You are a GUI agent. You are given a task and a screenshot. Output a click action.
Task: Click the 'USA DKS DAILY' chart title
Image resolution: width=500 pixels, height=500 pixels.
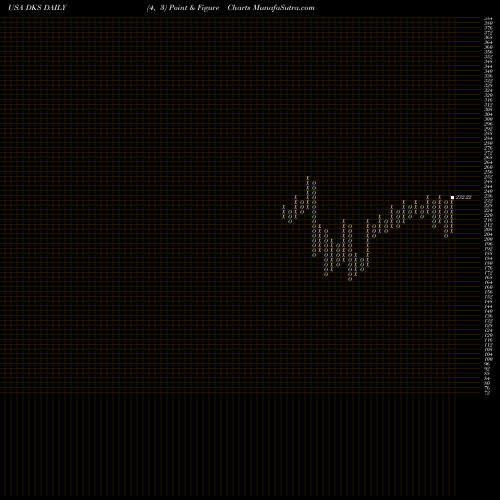[x=37, y=8]
